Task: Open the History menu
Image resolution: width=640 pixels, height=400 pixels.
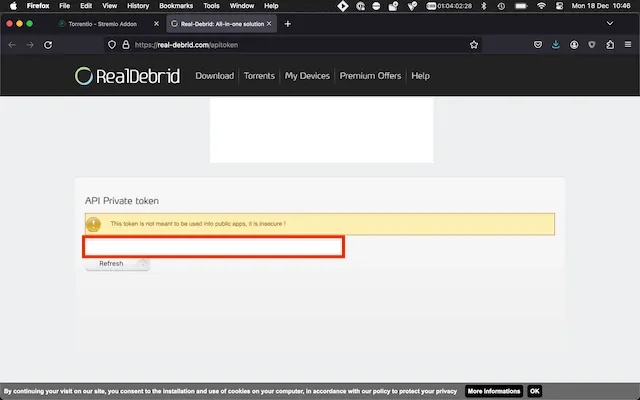Action: tap(138, 6)
